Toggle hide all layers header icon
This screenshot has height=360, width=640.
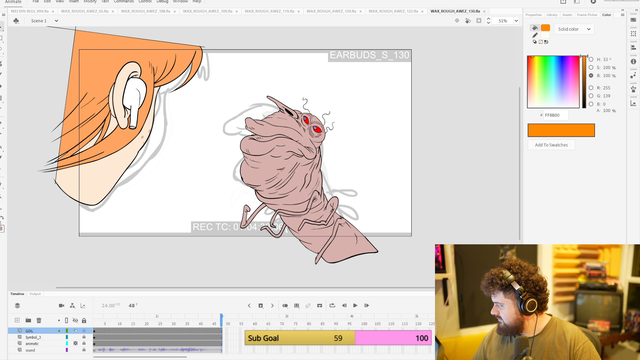pos(75,320)
